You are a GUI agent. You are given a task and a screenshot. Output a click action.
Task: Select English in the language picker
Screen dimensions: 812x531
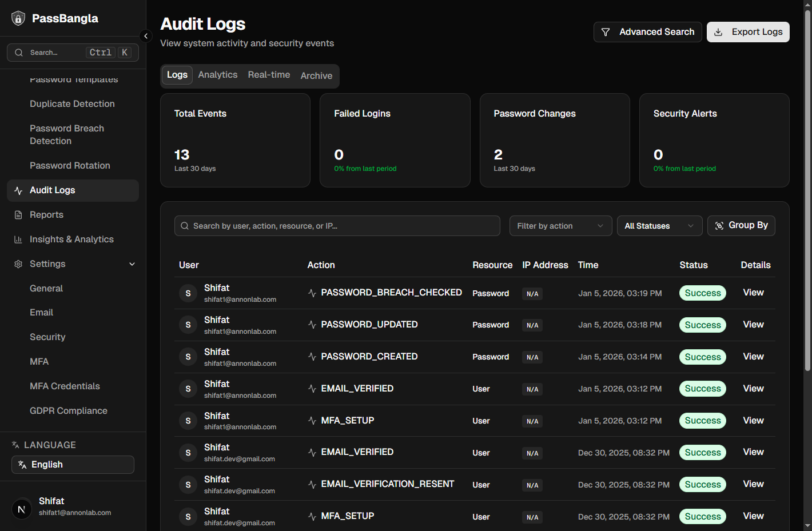tap(73, 464)
